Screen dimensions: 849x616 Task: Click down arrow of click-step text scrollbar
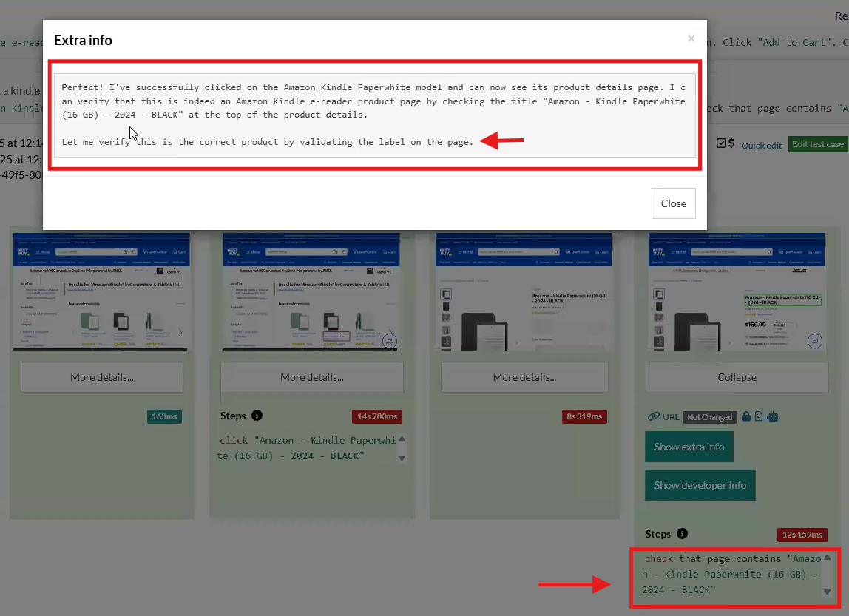tap(402, 458)
